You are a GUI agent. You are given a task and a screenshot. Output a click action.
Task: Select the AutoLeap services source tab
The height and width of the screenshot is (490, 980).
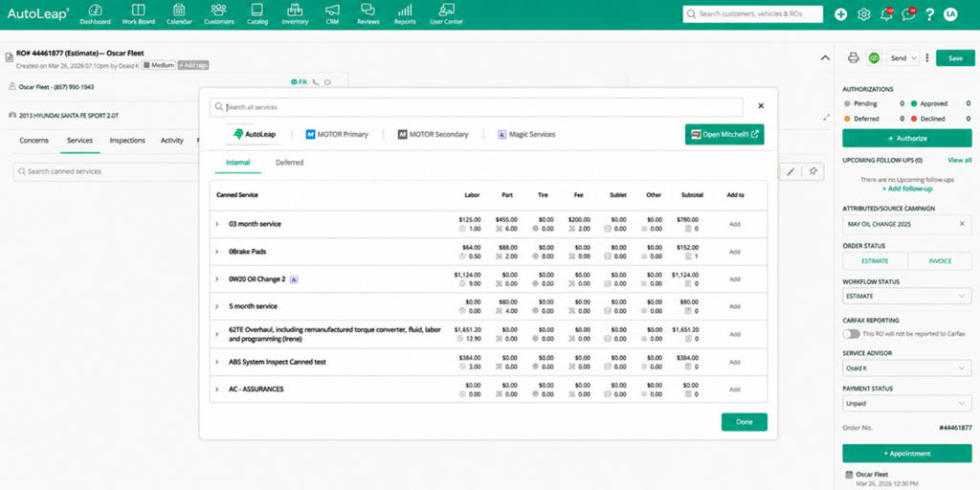pos(254,134)
